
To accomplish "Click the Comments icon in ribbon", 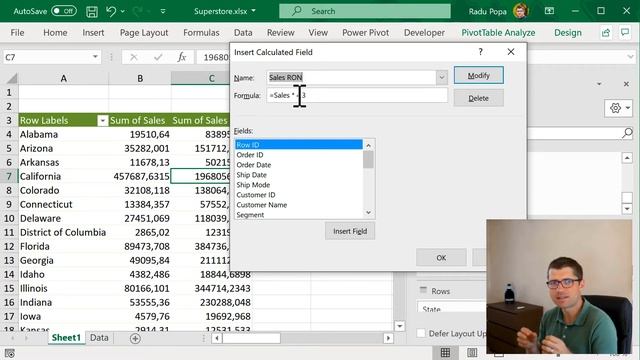I will (x=625, y=32).
